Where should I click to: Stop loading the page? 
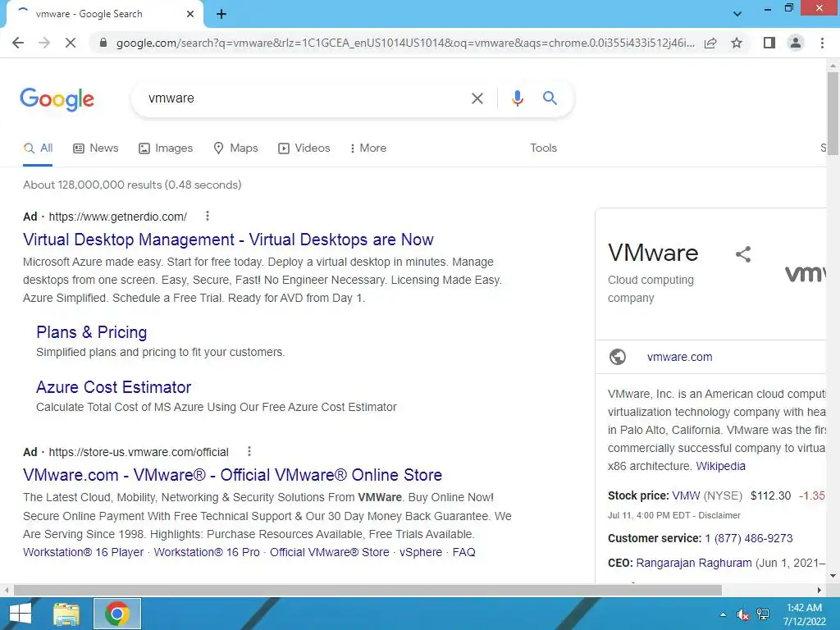point(71,43)
